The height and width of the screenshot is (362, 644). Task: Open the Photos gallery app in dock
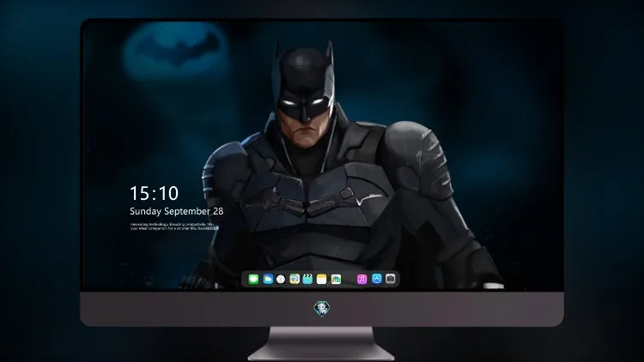[x=336, y=280]
